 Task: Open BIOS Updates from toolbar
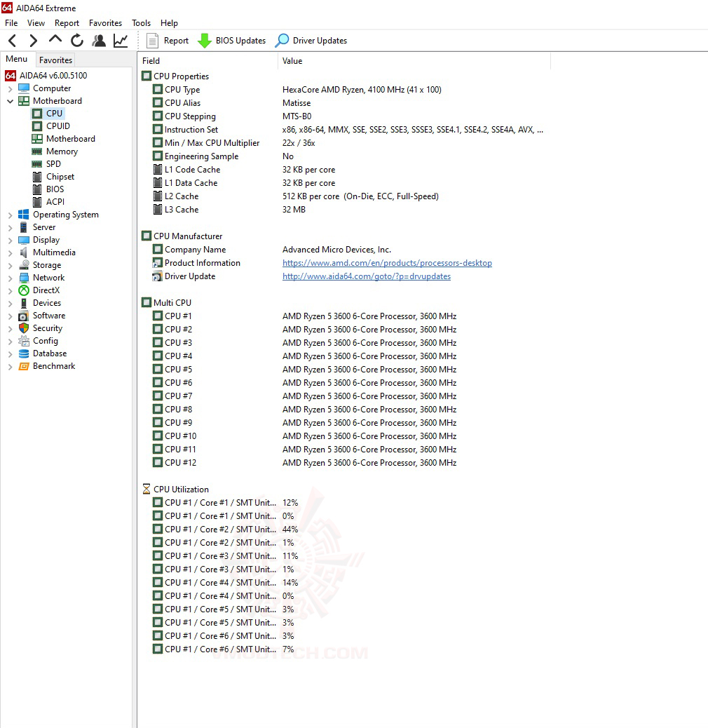(x=231, y=41)
